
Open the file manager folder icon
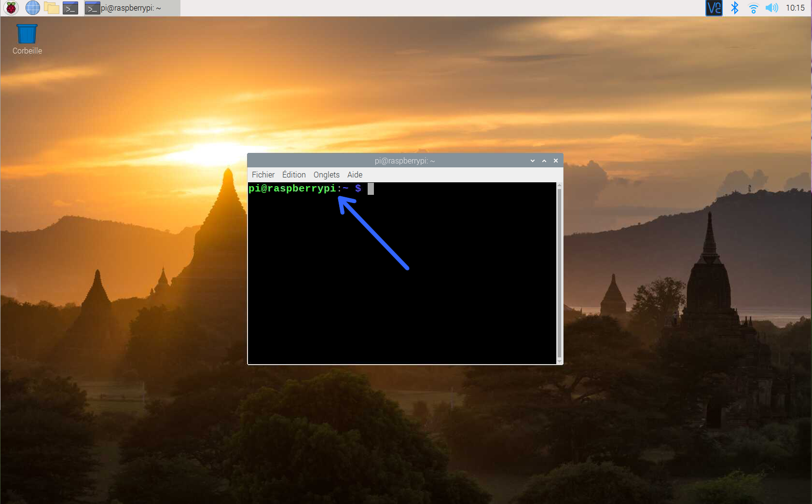click(51, 8)
